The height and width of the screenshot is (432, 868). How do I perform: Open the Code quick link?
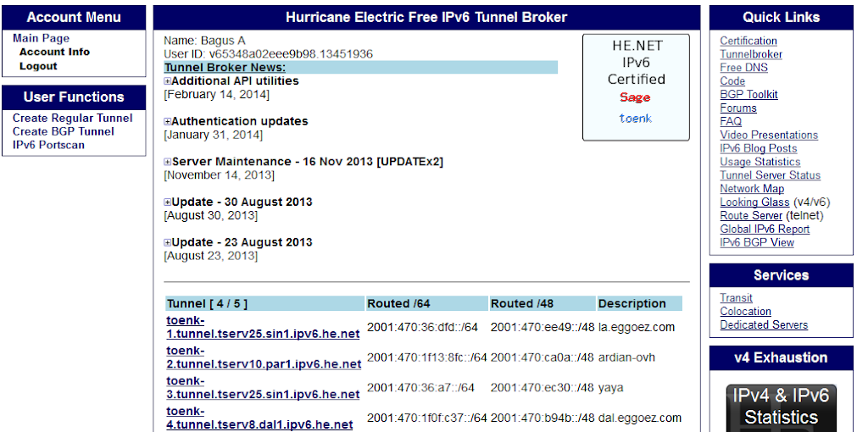(x=732, y=81)
